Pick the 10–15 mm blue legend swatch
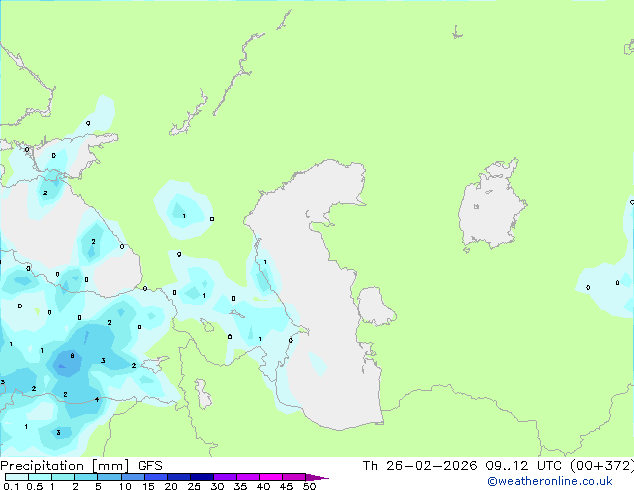Screen dimensions: 634x490 coord(132,477)
